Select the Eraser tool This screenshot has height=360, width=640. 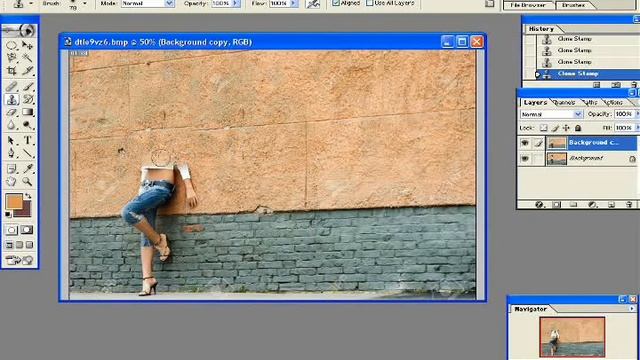click(11, 112)
